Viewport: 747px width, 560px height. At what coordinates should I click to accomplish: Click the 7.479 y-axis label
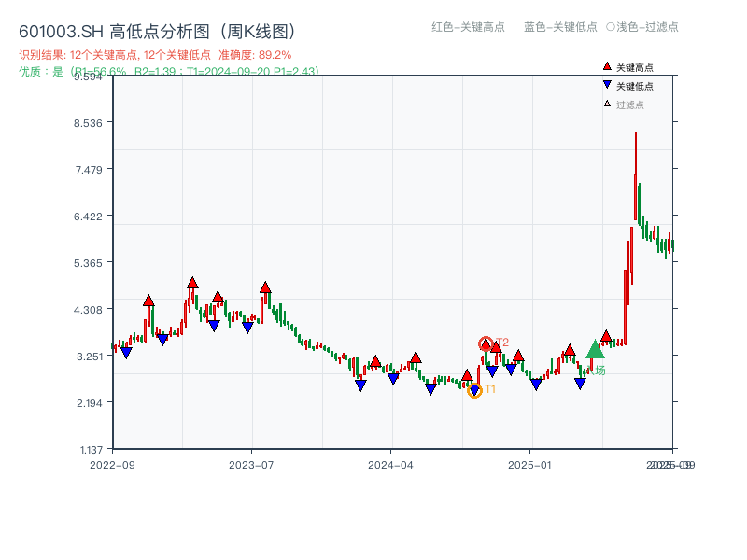click(89, 170)
